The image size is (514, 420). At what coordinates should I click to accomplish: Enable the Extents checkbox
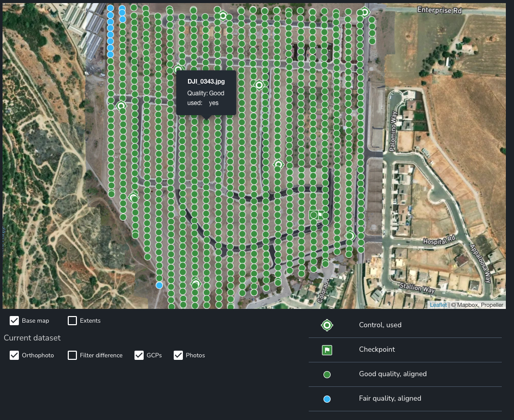click(x=72, y=321)
